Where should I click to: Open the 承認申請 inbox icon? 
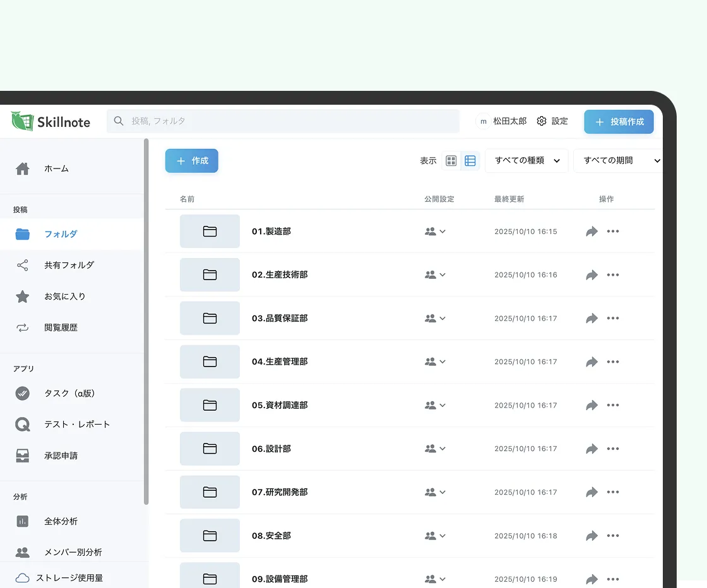coord(23,456)
